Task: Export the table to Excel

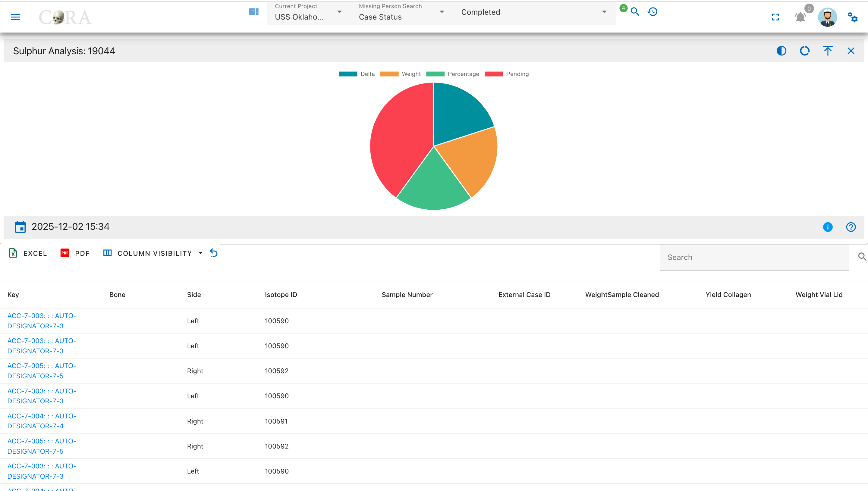Action: [x=28, y=253]
